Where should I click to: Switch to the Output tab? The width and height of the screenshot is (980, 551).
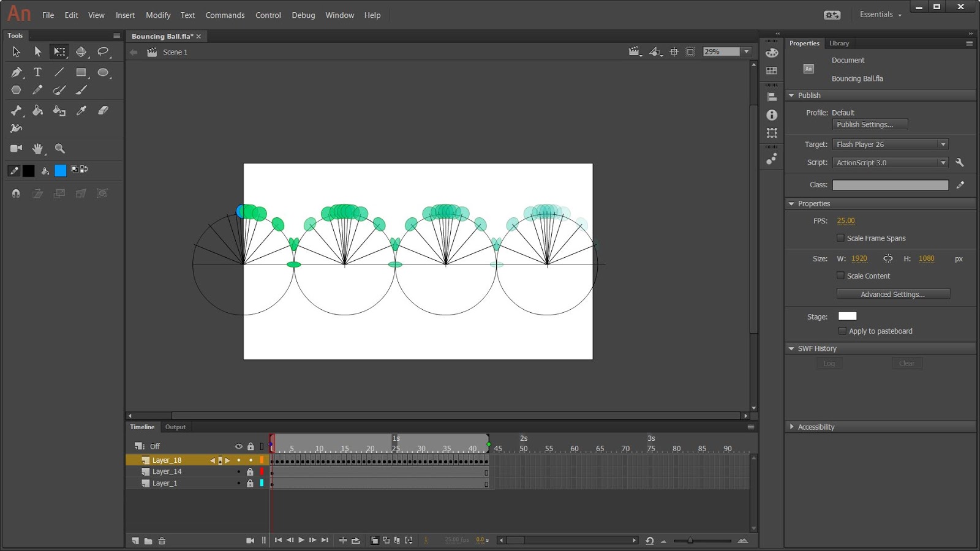176,427
